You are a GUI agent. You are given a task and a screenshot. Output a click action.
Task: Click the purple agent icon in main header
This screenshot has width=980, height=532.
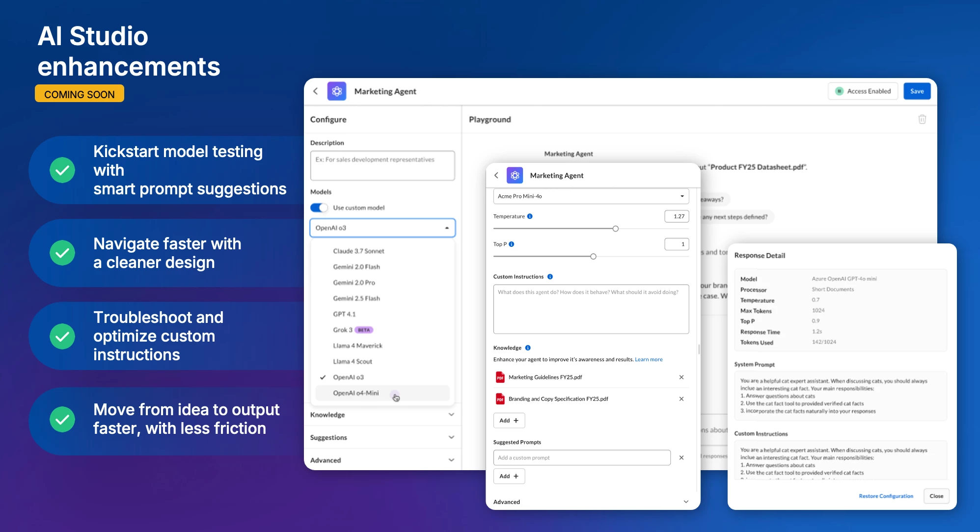pos(337,91)
